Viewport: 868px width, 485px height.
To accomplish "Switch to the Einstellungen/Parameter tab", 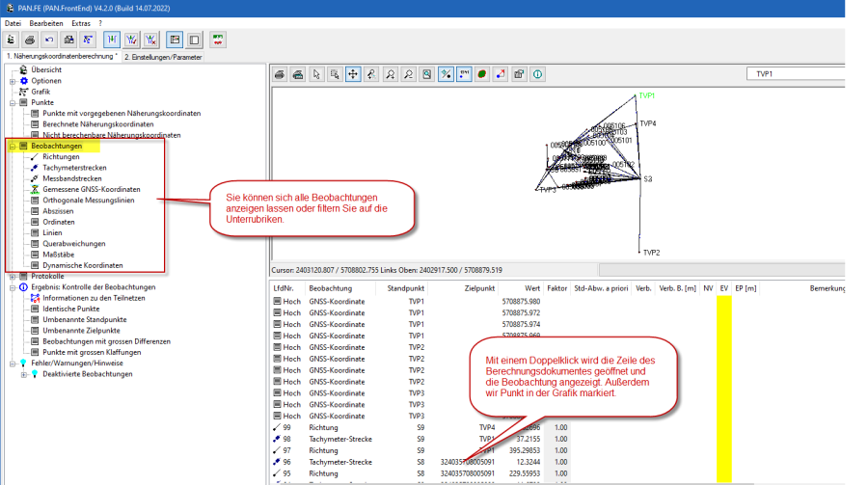I will click(163, 57).
